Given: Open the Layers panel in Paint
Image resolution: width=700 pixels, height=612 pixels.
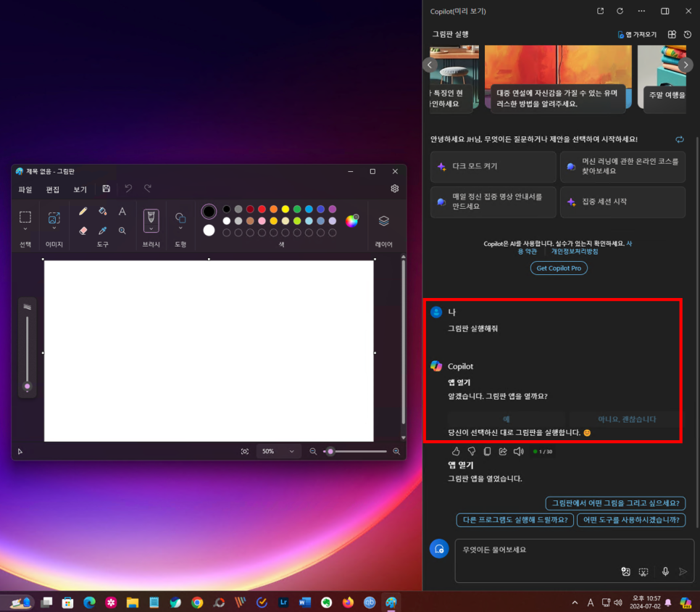Looking at the screenshot, I should (384, 220).
